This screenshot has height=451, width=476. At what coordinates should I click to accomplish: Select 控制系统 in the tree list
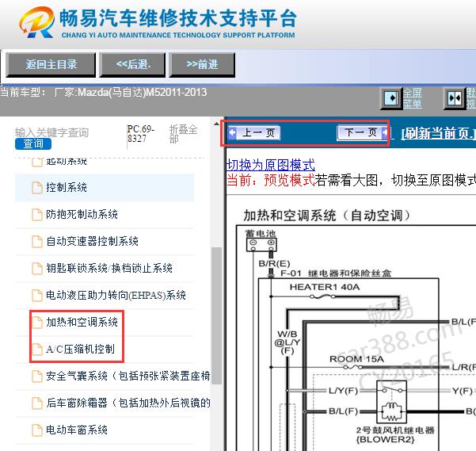coord(104,187)
